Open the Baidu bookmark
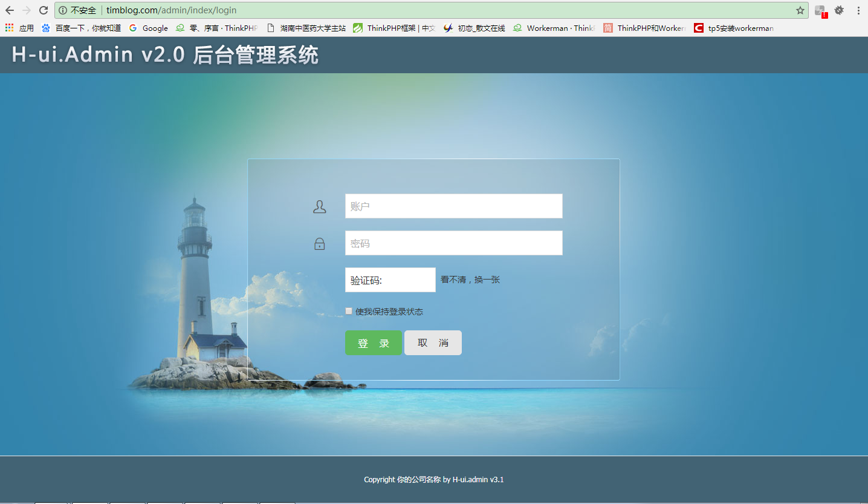 click(81, 28)
